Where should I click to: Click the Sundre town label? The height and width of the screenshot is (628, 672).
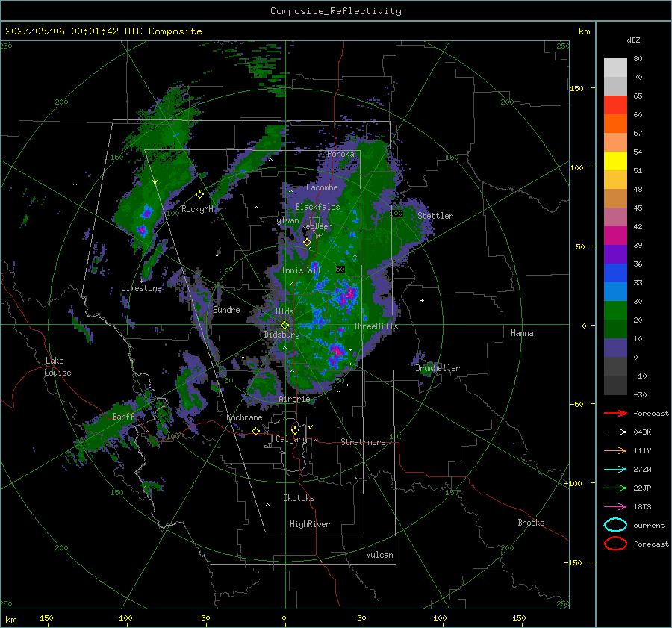[x=226, y=309]
